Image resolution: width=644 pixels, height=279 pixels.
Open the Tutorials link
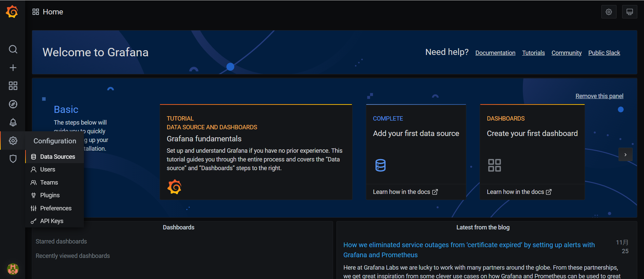[x=533, y=53]
